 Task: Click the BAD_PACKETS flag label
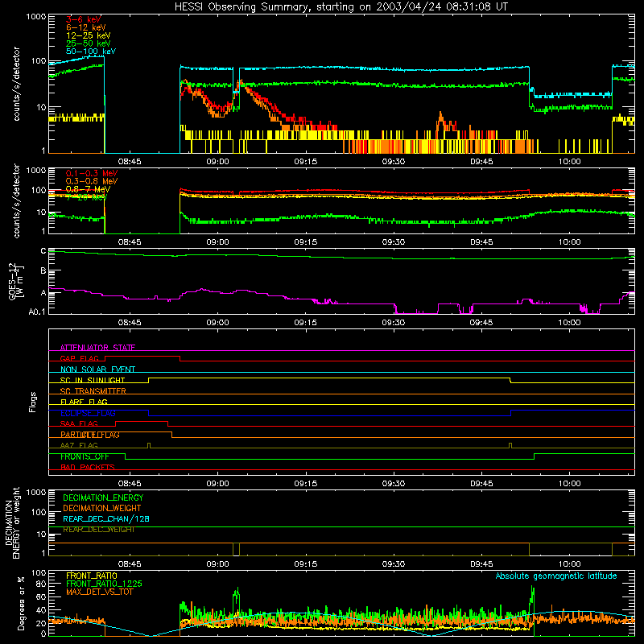88,467
